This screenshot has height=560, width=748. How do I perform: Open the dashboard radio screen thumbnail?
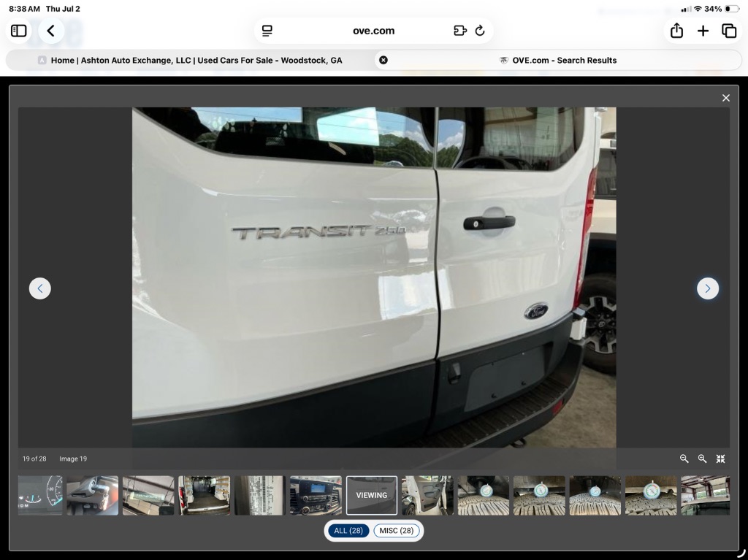pyautogui.click(x=316, y=495)
